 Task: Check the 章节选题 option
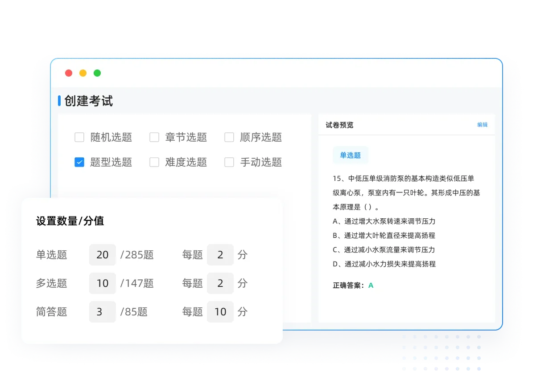(154, 137)
